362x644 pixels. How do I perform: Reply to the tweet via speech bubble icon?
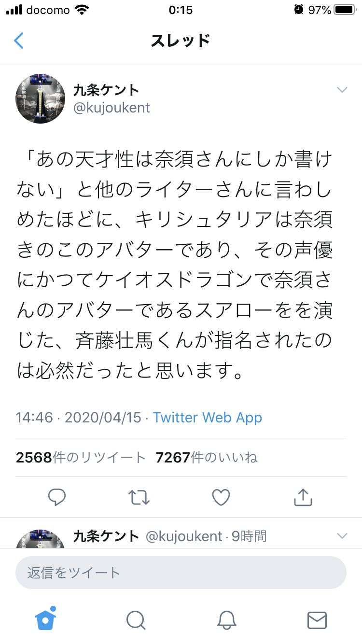pyautogui.click(x=57, y=497)
